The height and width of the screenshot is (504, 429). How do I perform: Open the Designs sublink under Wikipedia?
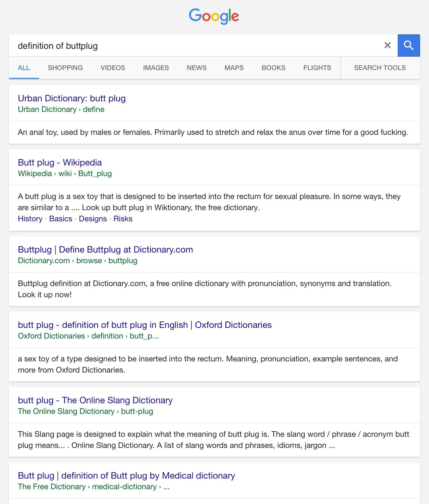(x=93, y=219)
